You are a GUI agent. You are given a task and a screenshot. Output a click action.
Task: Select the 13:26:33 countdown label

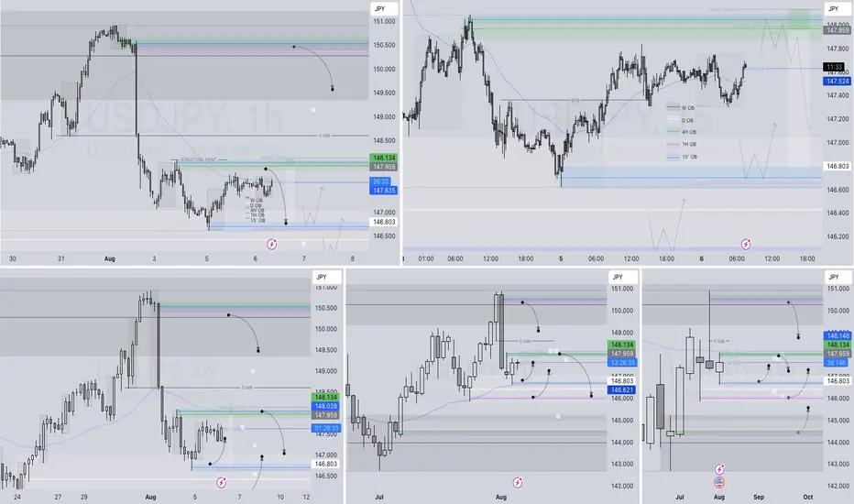(x=621, y=362)
